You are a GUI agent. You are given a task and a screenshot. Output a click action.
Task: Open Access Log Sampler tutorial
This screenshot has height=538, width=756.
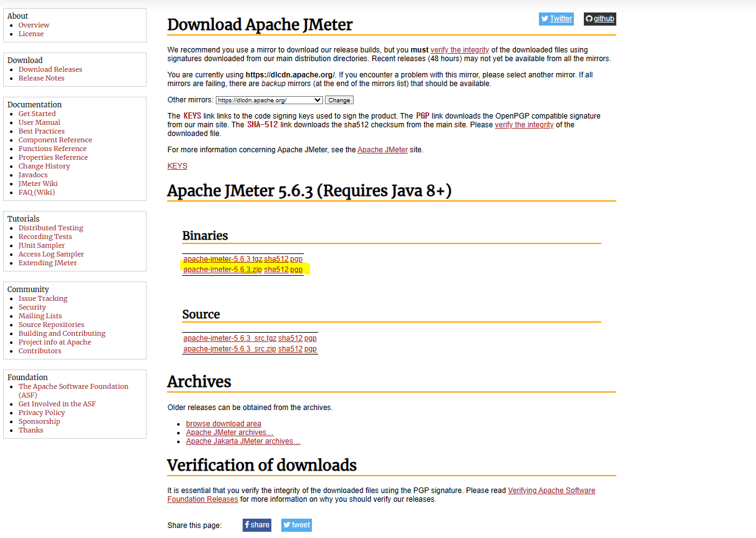click(51, 254)
